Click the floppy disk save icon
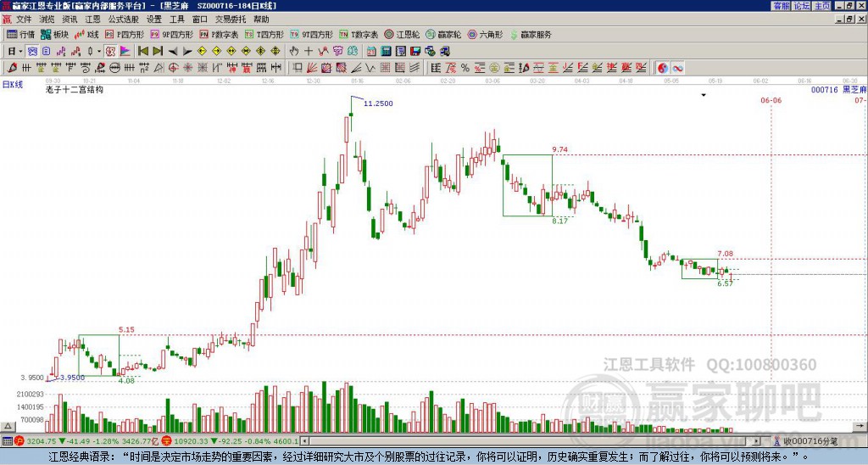 [415, 52]
